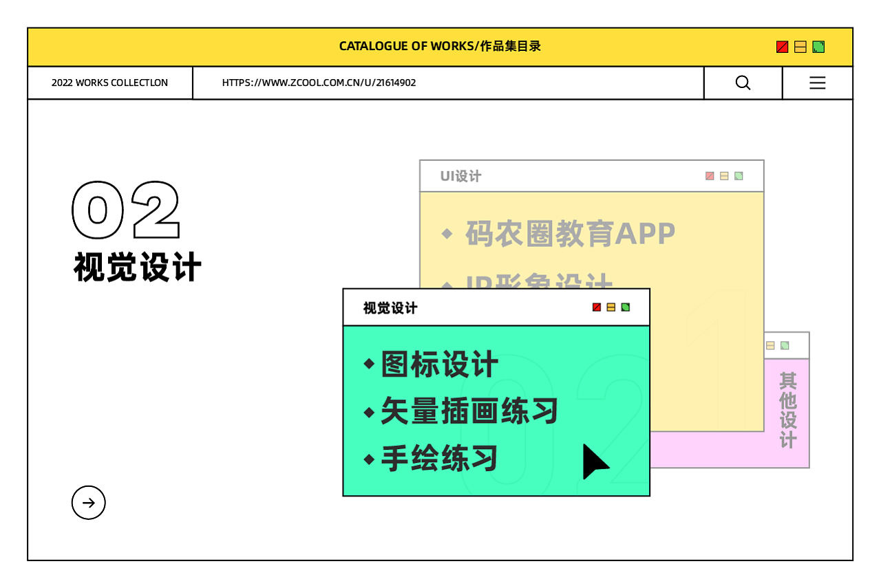Click yellow square icon in UI设计 window
Image resolution: width=881 pixels, height=588 pixels.
[x=724, y=176]
